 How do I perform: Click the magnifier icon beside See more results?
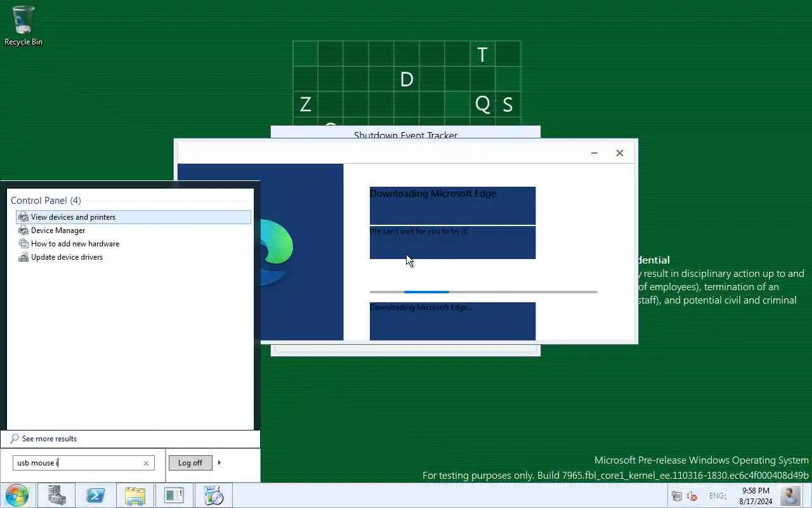coord(15,439)
